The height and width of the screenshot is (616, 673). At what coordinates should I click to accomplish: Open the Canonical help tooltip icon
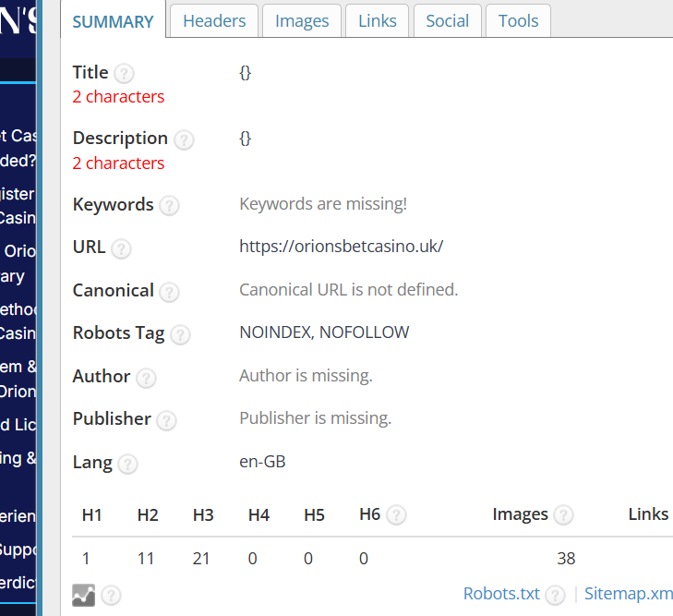click(x=169, y=292)
